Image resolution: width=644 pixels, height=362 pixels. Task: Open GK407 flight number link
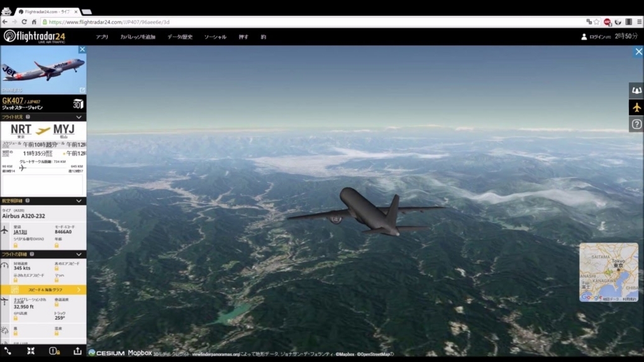pos(13,101)
